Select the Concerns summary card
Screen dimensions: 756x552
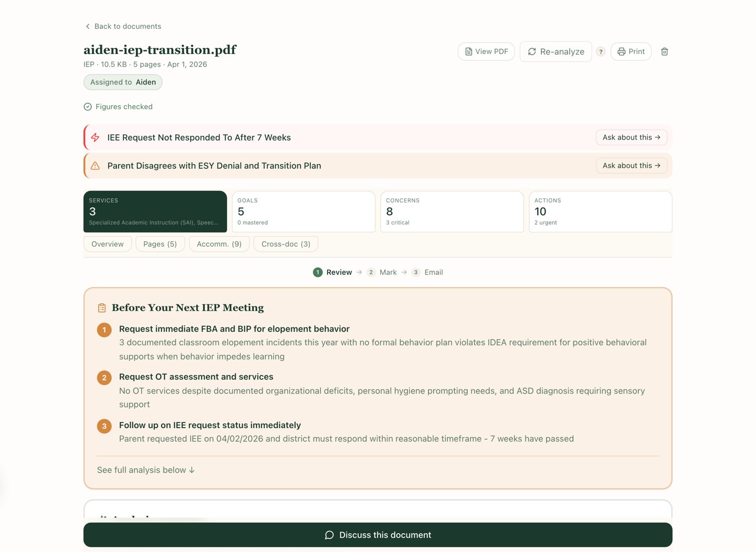tap(452, 211)
